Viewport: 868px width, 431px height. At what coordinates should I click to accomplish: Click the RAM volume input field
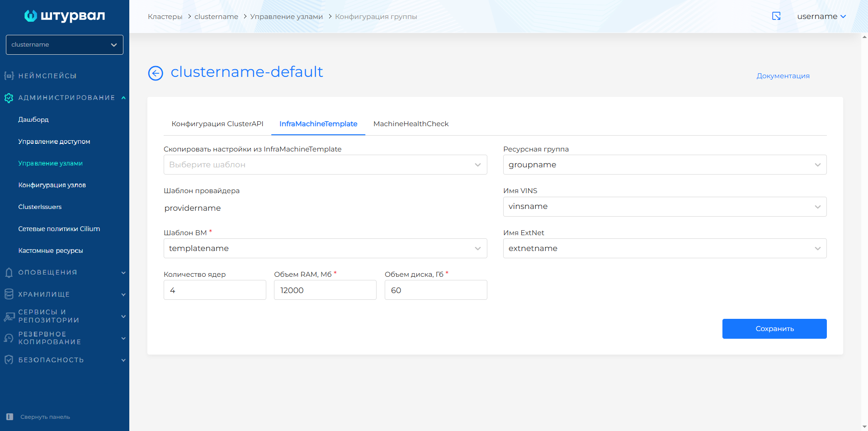point(325,290)
